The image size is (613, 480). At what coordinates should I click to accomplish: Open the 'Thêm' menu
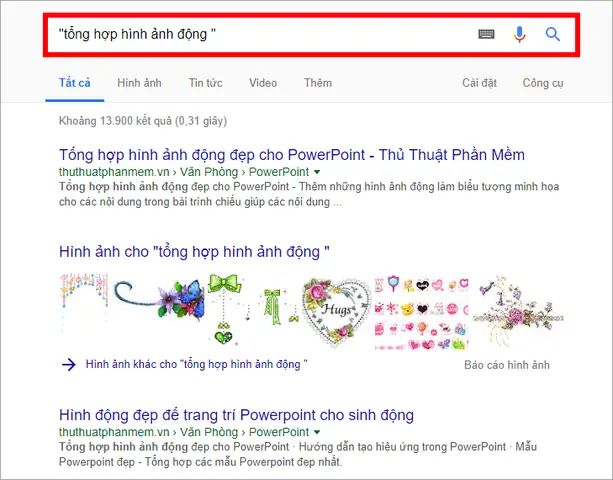318,83
